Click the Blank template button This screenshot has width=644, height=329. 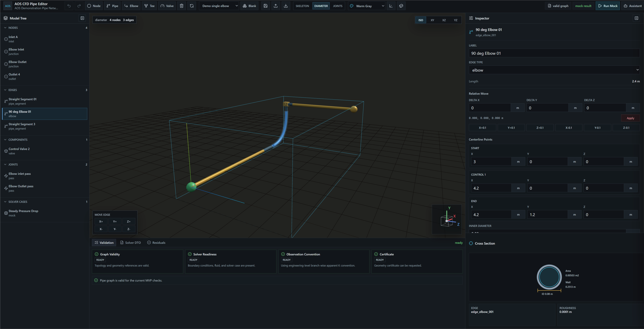point(250,6)
